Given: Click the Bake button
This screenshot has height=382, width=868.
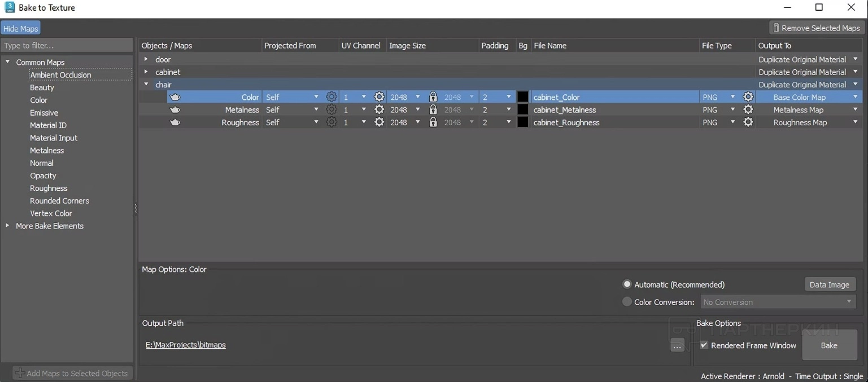Looking at the screenshot, I should pos(829,345).
